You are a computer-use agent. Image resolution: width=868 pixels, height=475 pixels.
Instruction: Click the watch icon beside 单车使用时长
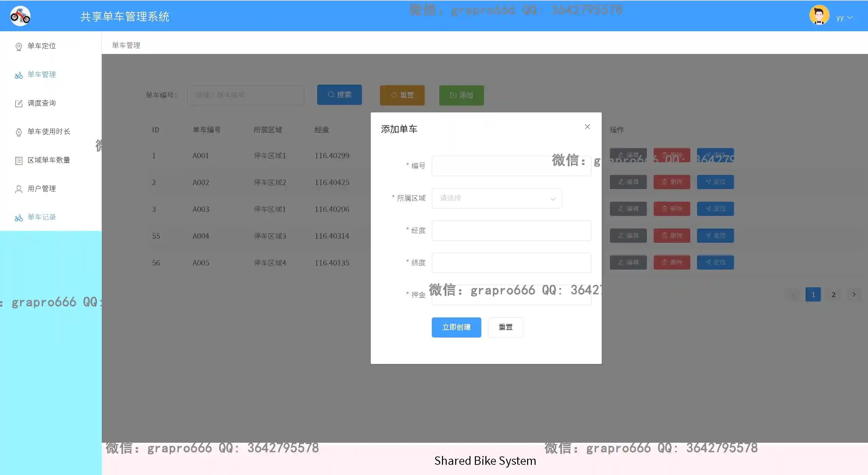(x=19, y=132)
